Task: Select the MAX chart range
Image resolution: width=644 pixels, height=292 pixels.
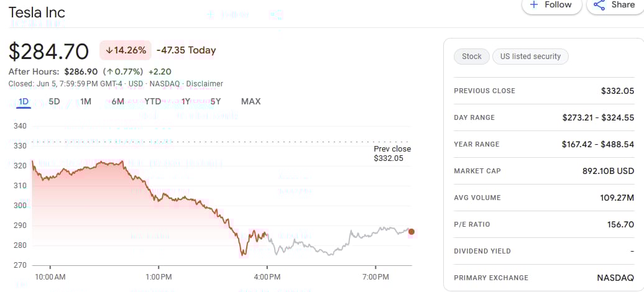Action: 251,101
